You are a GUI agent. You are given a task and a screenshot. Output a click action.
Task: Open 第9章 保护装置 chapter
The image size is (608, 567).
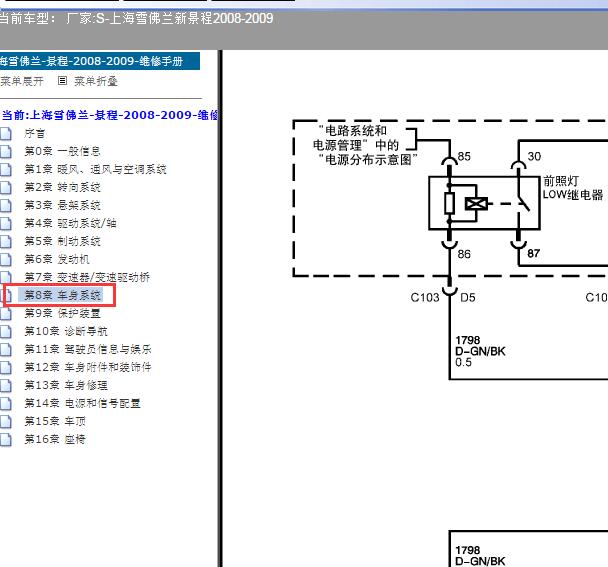[62, 313]
